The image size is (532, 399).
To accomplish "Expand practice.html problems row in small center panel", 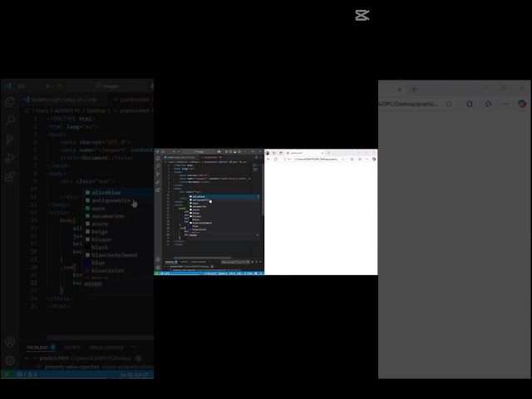I will click(x=165, y=266).
